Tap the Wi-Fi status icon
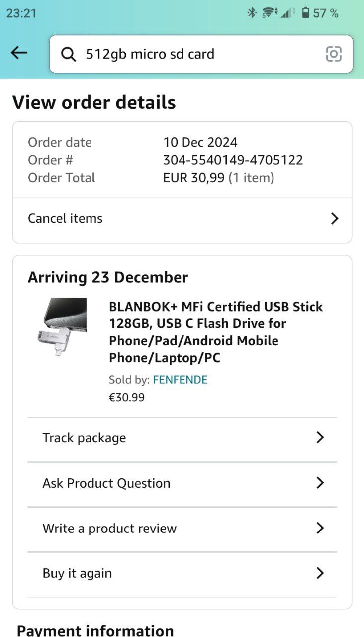 coord(269,13)
